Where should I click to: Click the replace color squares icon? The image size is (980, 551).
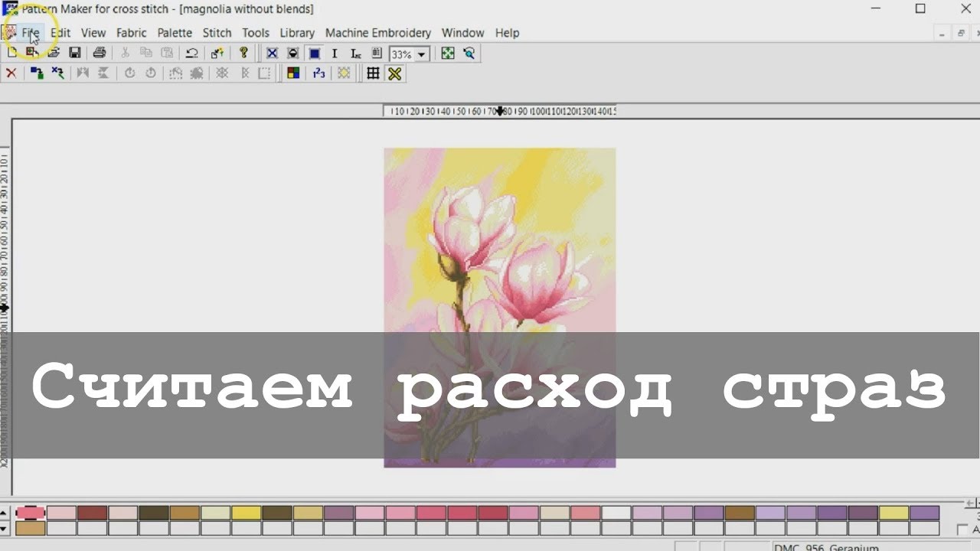point(36,73)
